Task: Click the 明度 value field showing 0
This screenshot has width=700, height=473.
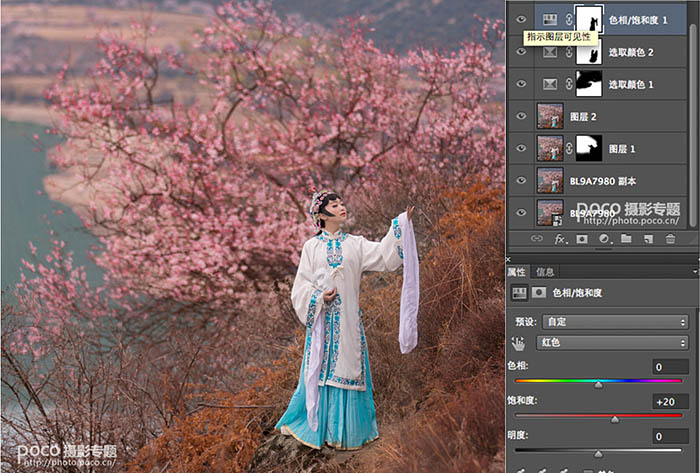Action: [x=671, y=436]
